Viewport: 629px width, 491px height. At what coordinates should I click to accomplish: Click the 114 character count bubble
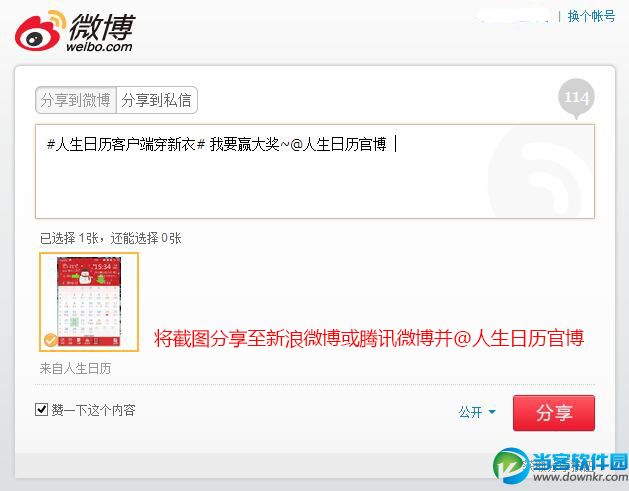tap(576, 98)
